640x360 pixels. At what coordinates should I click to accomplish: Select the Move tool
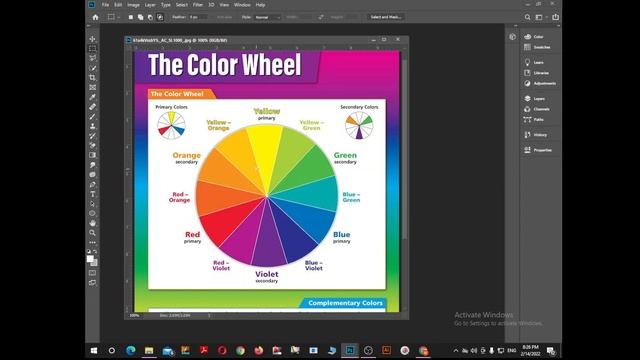click(93, 39)
